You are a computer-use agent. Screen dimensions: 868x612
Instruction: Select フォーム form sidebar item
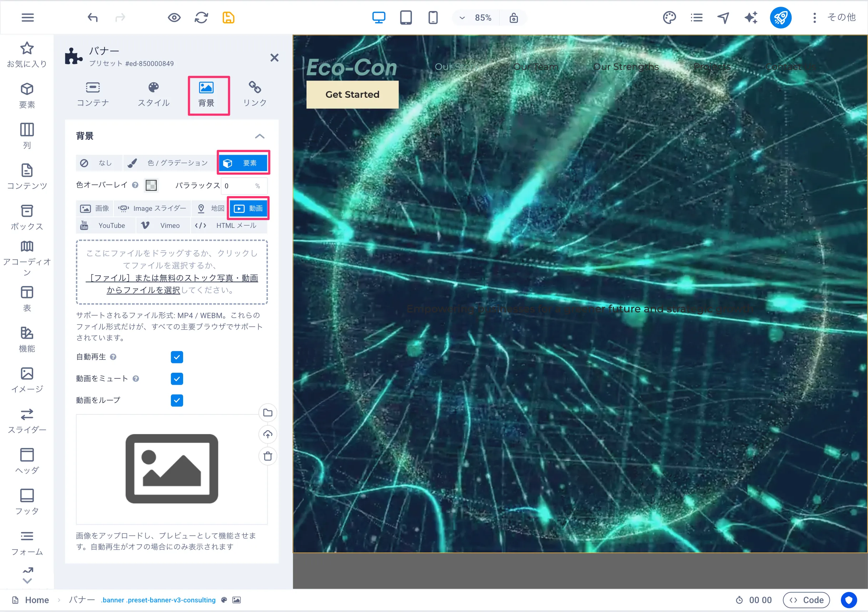(27, 543)
